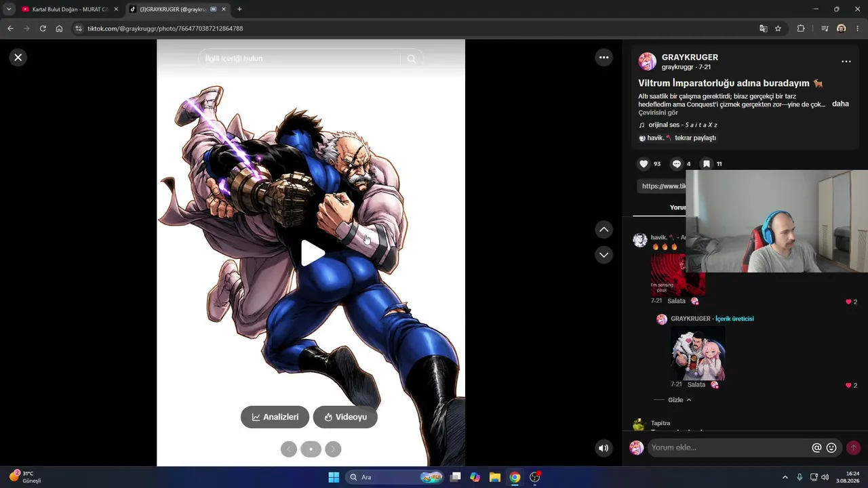868x488 pixels.
Task: Click the address bar URL
Action: coord(165,28)
